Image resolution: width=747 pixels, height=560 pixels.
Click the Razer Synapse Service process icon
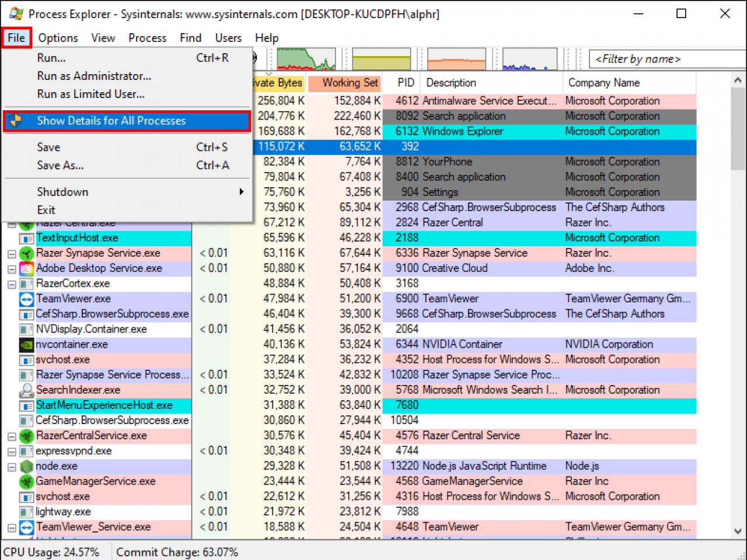coord(26,253)
